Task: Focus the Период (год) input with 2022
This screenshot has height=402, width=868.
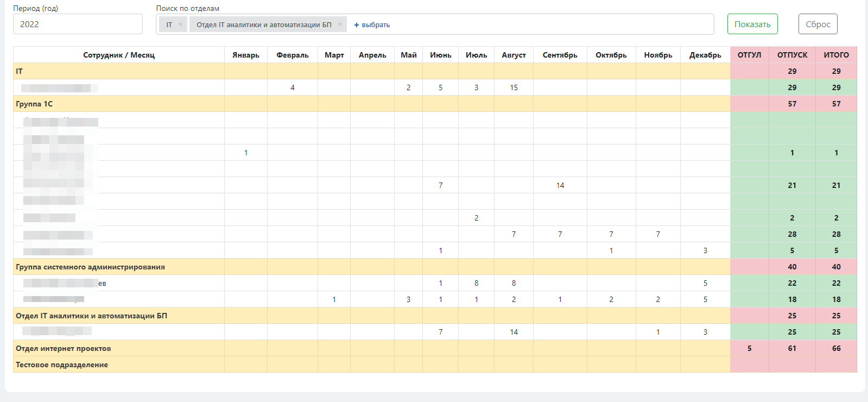Action: point(78,24)
